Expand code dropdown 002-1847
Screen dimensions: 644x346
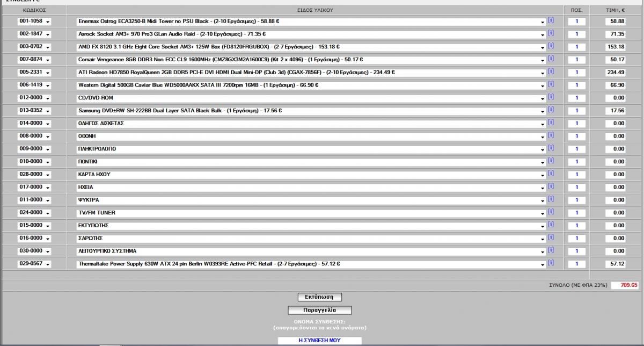click(34, 34)
